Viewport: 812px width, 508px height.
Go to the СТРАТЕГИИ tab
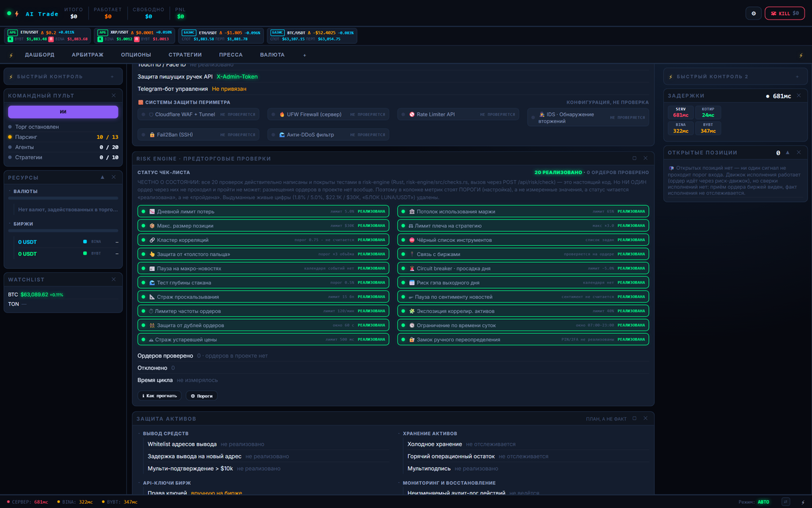pyautogui.click(x=185, y=55)
